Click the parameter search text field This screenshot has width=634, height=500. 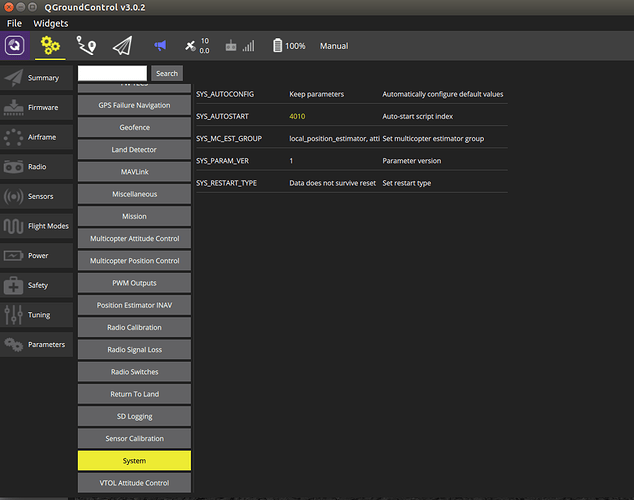pos(112,73)
